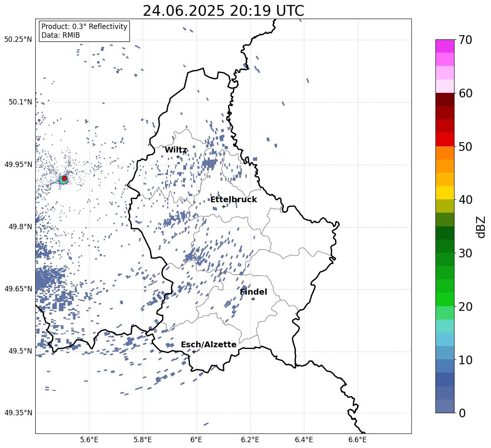Click the 6.2°E longitude tick label
This screenshot has width=491, height=448.
250,440
